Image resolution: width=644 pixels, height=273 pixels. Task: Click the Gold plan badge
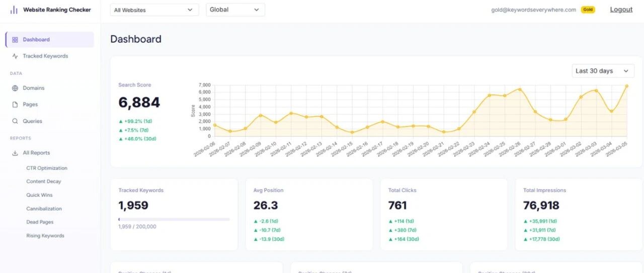click(x=588, y=10)
